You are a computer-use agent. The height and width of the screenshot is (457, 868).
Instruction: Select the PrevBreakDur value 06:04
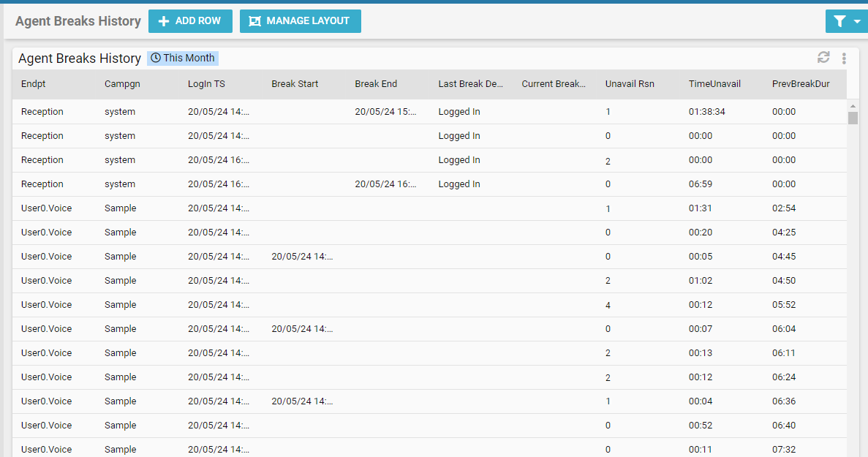point(784,329)
